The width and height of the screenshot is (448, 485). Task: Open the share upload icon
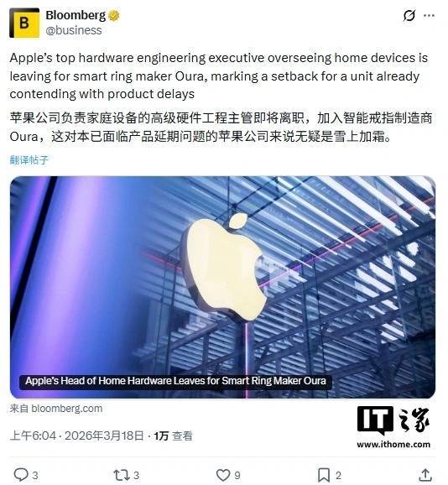click(x=425, y=475)
